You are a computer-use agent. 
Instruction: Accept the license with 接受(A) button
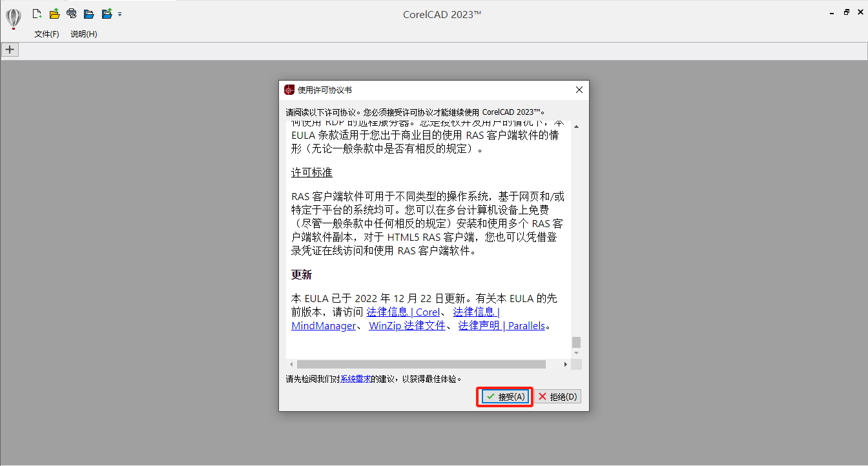tap(505, 396)
